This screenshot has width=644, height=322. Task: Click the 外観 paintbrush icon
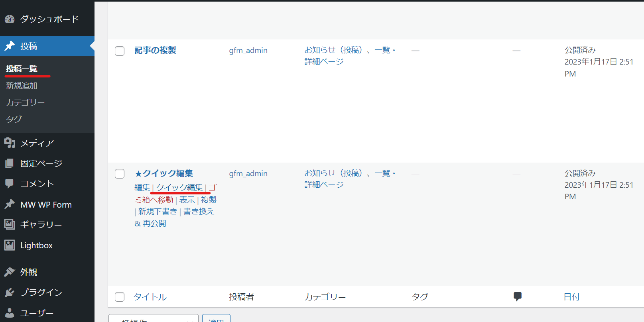click(10, 272)
